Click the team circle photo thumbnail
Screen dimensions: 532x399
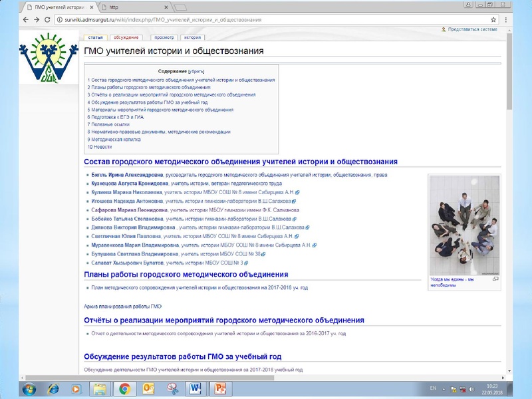tap(465, 223)
